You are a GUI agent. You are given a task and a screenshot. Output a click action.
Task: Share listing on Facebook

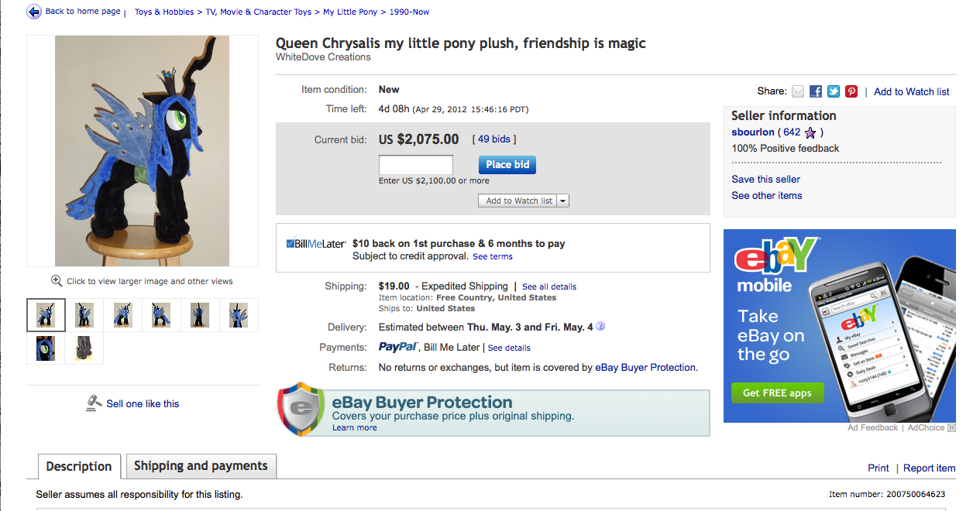click(x=816, y=91)
